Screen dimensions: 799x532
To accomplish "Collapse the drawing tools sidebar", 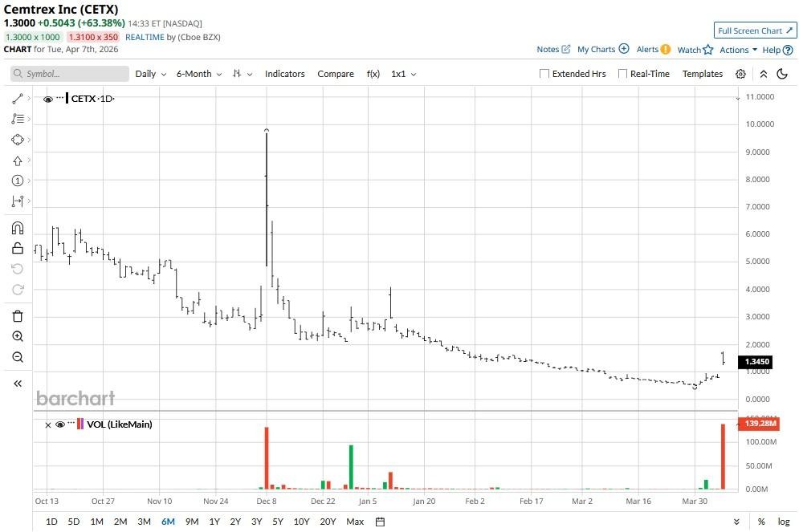I will tap(18, 384).
